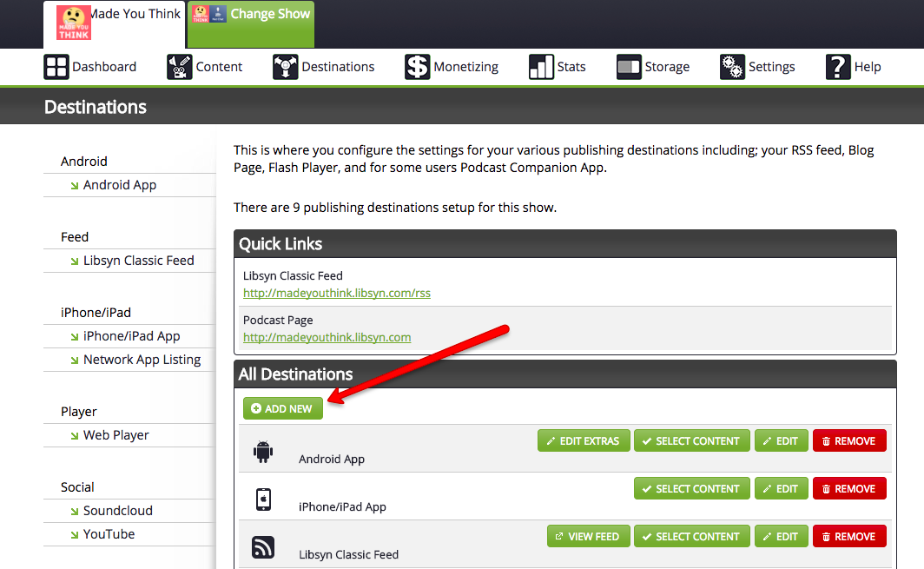Click the Android App row label
The height and width of the screenshot is (569, 924).
(331, 460)
